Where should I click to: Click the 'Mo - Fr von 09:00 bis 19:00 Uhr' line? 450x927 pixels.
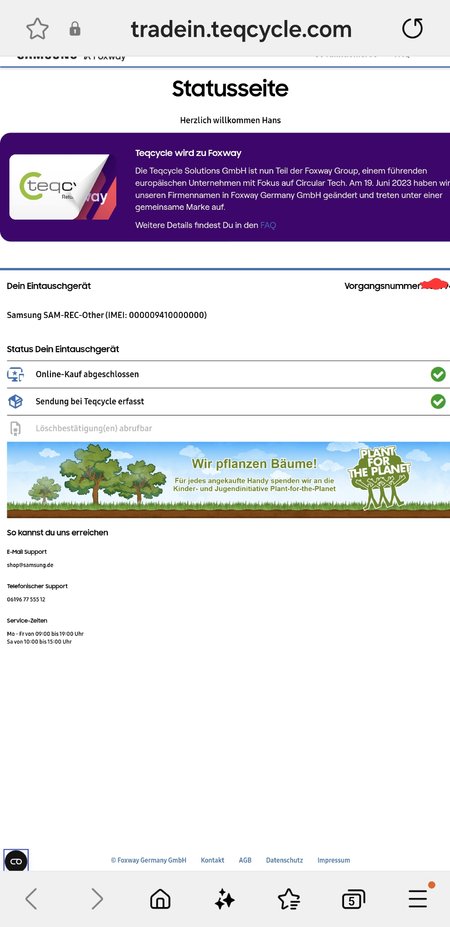tap(46, 634)
